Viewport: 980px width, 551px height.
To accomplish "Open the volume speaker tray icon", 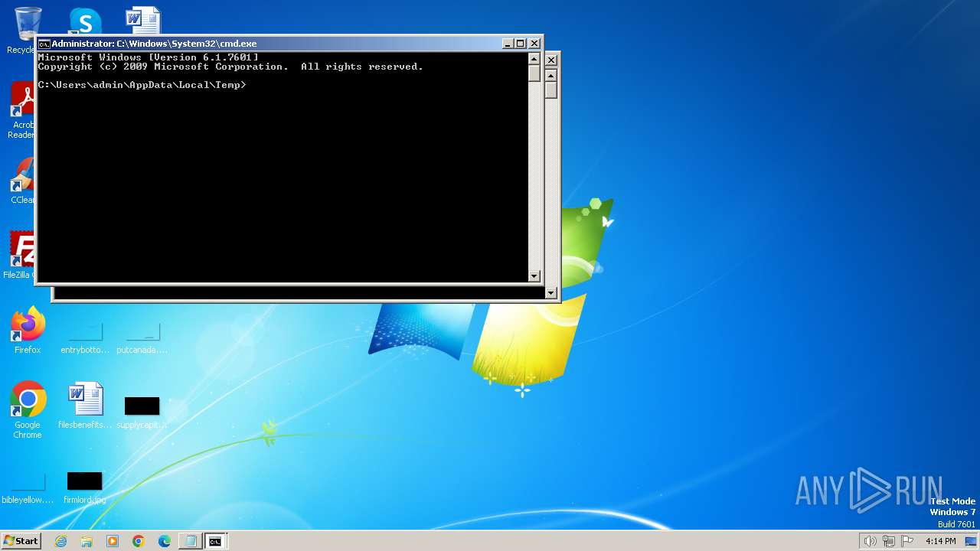I will click(871, 541).
